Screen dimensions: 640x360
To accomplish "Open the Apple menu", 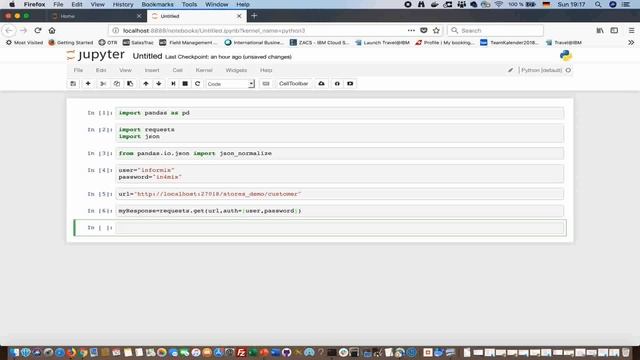I will tap(12, 4).
